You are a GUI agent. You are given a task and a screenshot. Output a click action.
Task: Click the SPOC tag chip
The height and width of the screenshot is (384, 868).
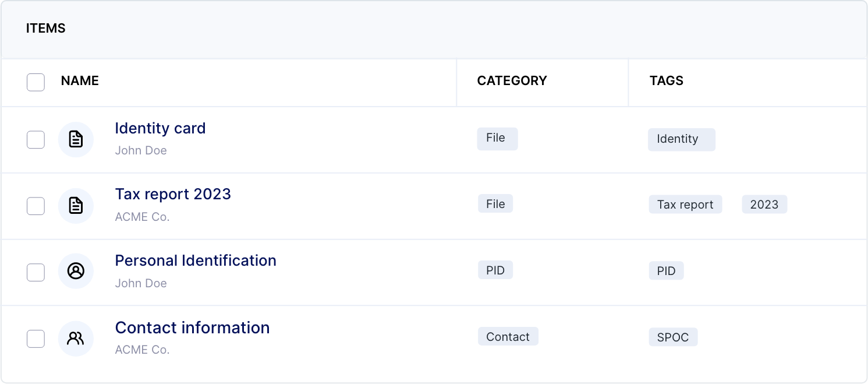coord(673,337)
